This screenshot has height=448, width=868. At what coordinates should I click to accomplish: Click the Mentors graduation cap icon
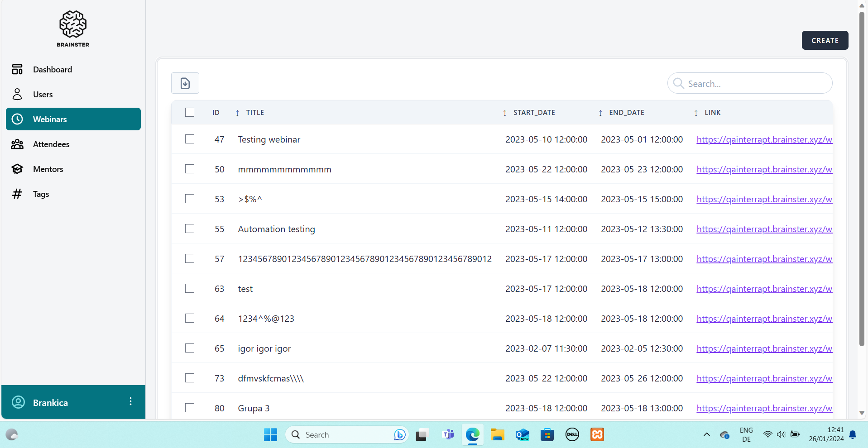[17, 169]
